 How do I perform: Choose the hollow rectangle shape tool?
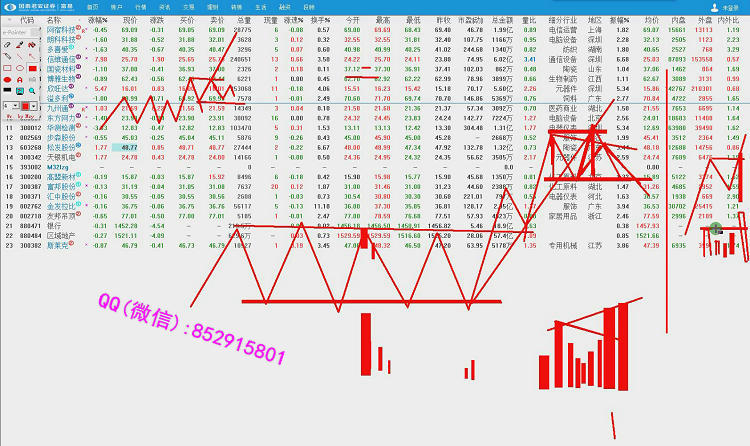point(7,67)
